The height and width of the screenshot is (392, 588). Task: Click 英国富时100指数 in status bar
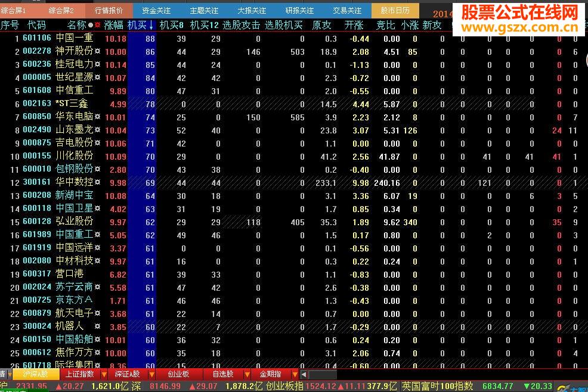[437, 386]
